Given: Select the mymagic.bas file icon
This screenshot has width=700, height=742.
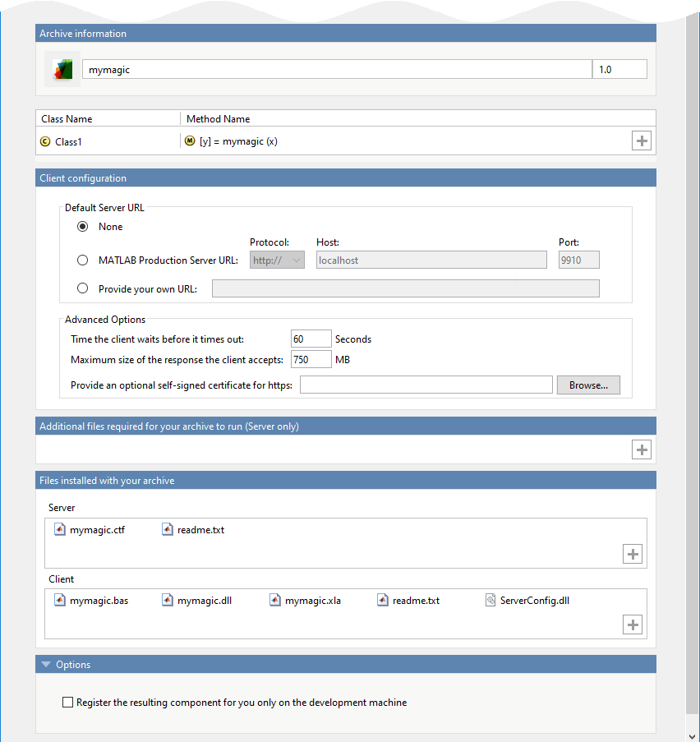Looking at the screenshot, I should (x=60, y=601).
